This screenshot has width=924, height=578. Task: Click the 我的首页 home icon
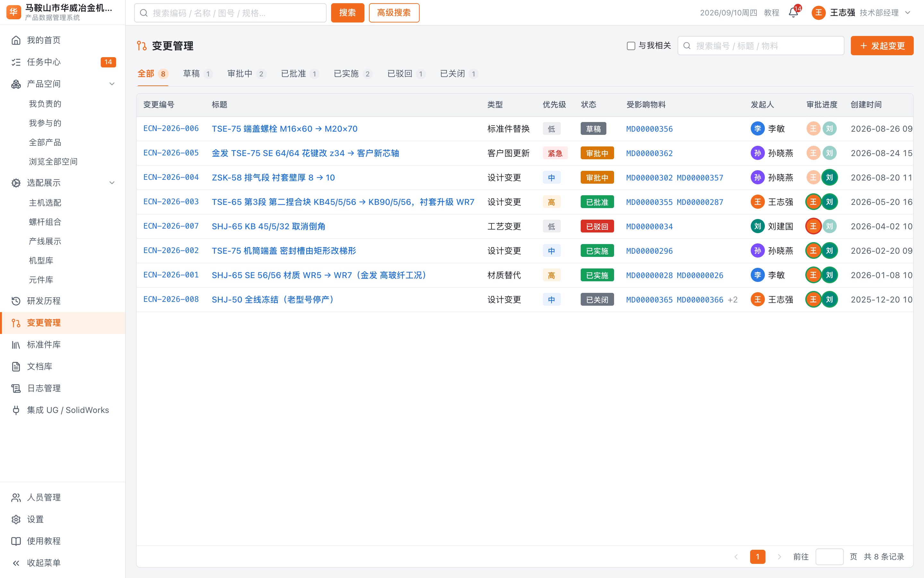click(x=16, y=40)
